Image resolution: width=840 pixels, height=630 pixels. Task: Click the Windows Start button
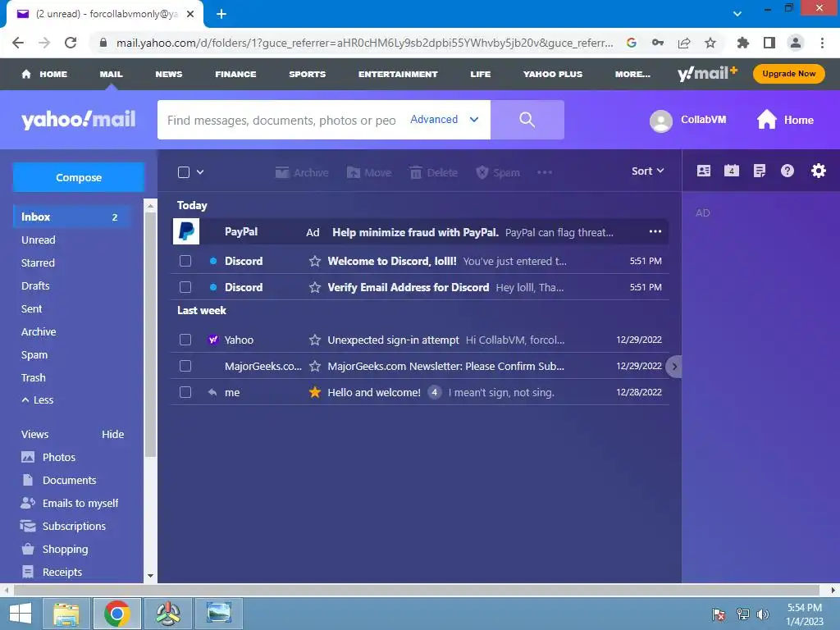(21, 614)
